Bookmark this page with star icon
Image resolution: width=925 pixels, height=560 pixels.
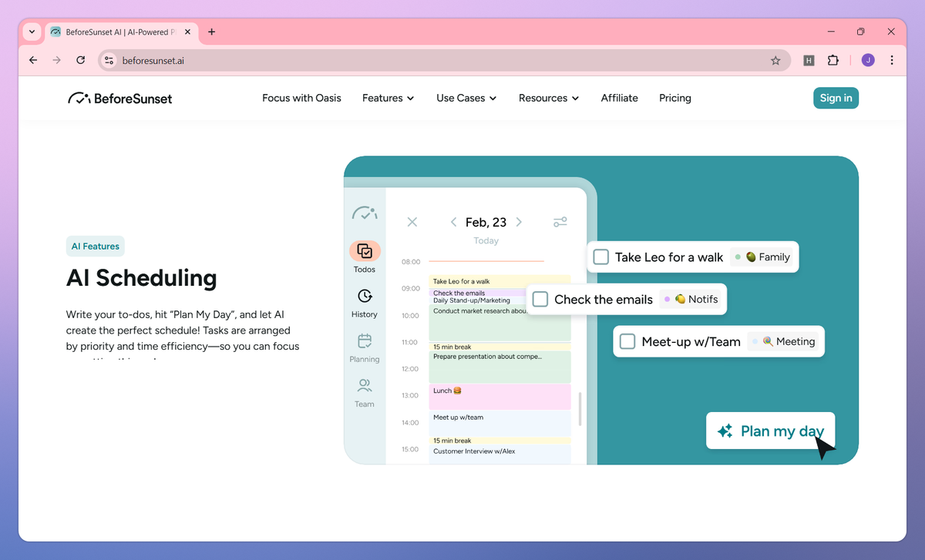(775, 60)
